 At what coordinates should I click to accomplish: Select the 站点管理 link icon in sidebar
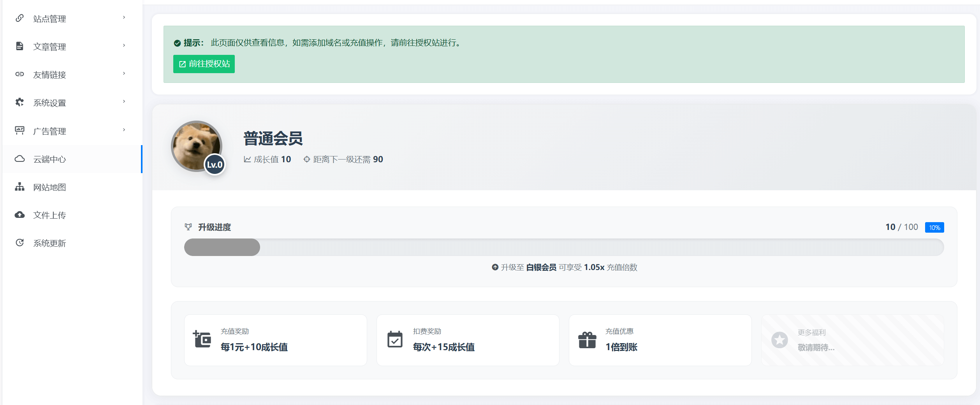pos(20,18)
